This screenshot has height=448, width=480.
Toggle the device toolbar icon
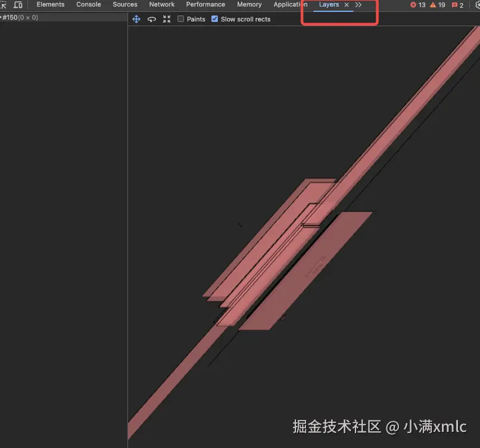[18, 5]
